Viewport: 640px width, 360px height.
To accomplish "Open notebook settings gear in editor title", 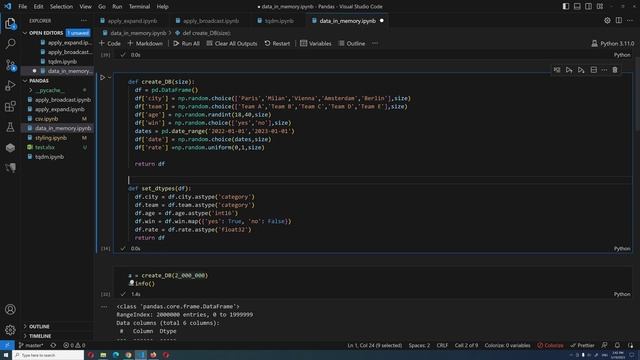I will pyautogui.click(x=607, y=20).
